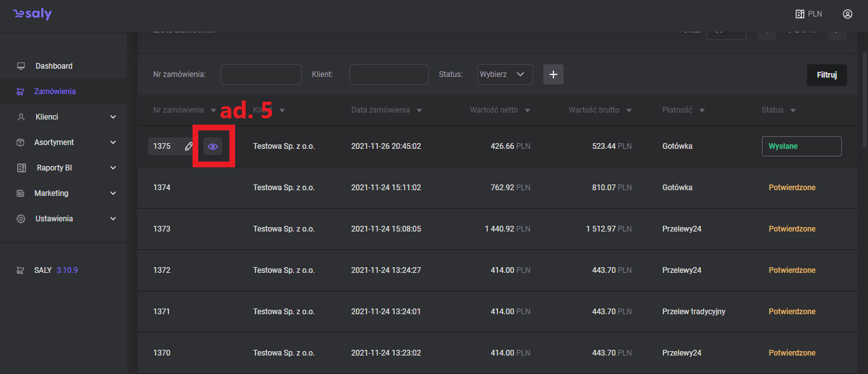Click the eye icon for order 1375
Image resolution: width=868 pixels, height=374 pixels.
[213, 146]
